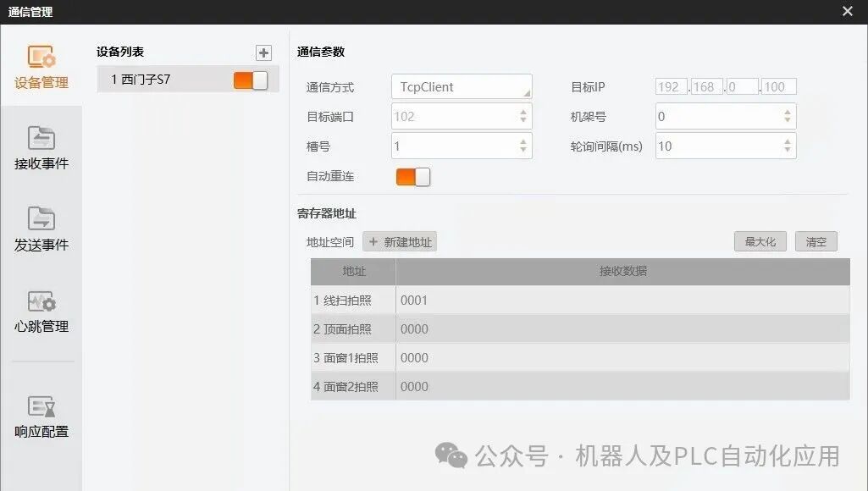Click the 清空 button
The image size is (868, 491).
pyautogui.click(x=816, y=242)
